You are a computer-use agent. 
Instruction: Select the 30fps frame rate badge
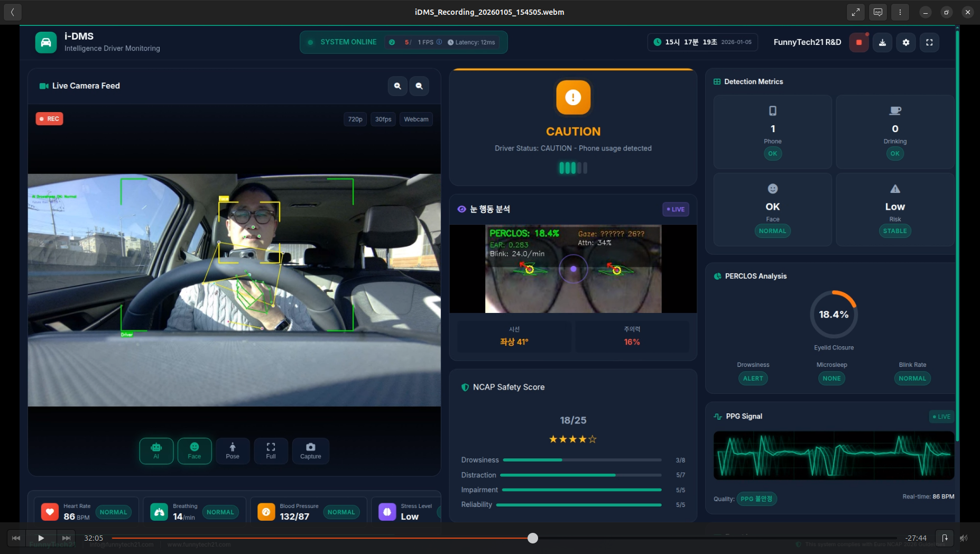pos(383,119)
